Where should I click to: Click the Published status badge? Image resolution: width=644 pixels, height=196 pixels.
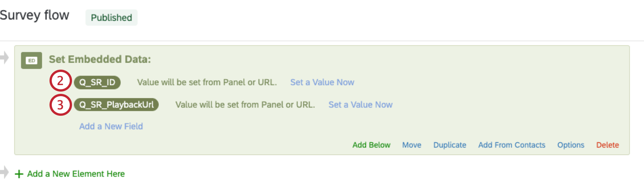point(111,18)
